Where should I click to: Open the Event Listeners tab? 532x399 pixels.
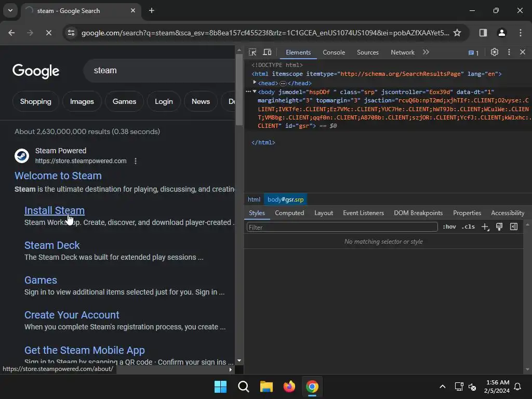pos(363,213)
